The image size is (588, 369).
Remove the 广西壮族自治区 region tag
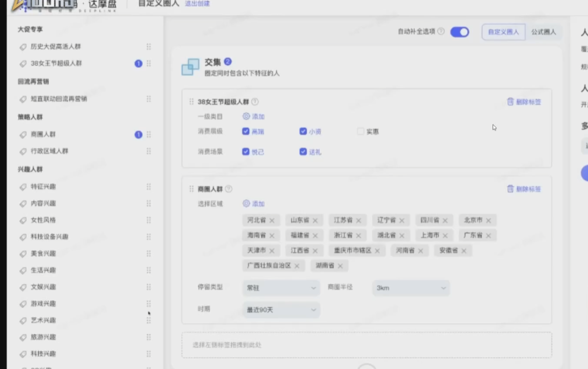(x=297, y=266)
